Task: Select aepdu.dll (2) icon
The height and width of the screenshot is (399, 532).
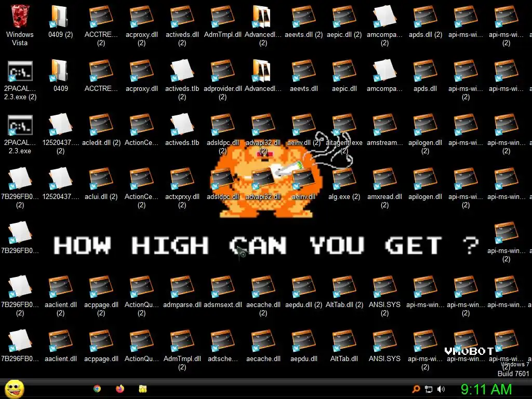Action: (x=303, y=286)
